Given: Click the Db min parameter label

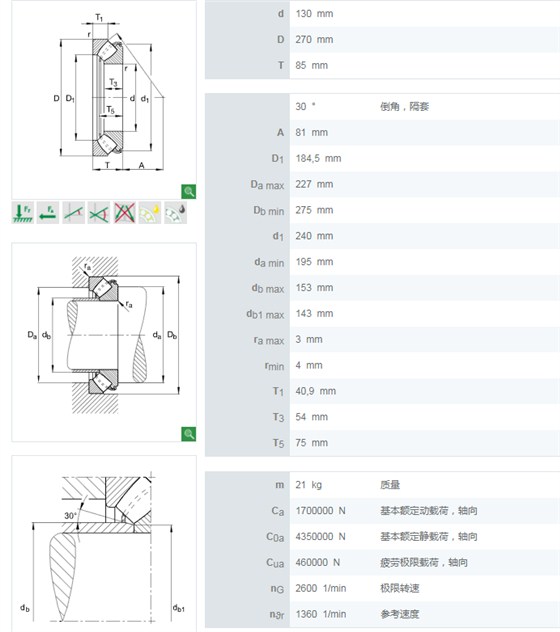Looking at the screenshot, I should pyautogui.click(x=269, y=211).
